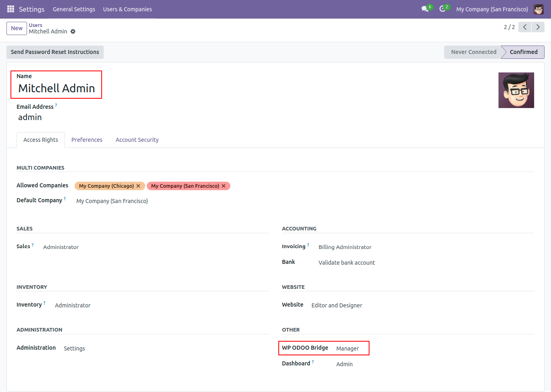
Task: Go to next user record arrow
Action: click(x=538, y=27)
